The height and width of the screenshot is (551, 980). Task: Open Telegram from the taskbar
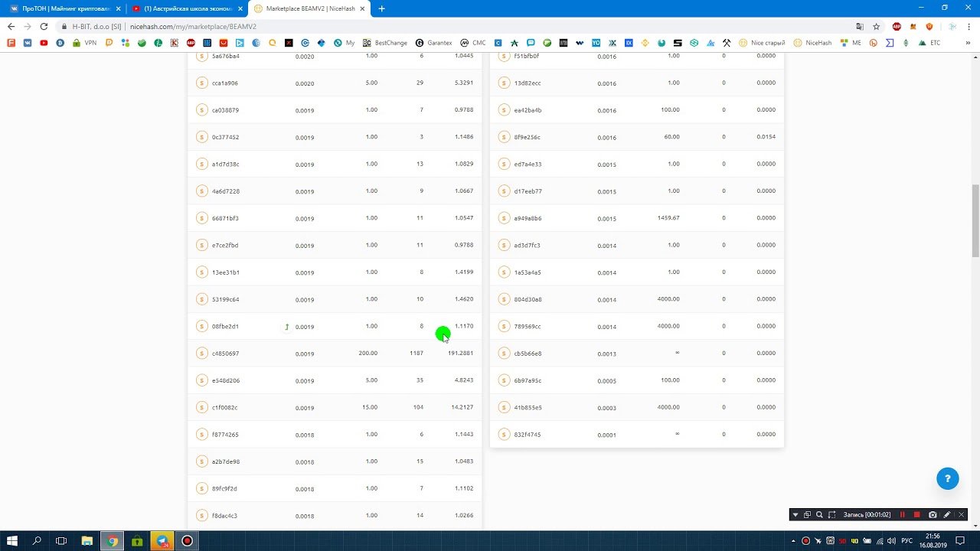click(162, 541)
